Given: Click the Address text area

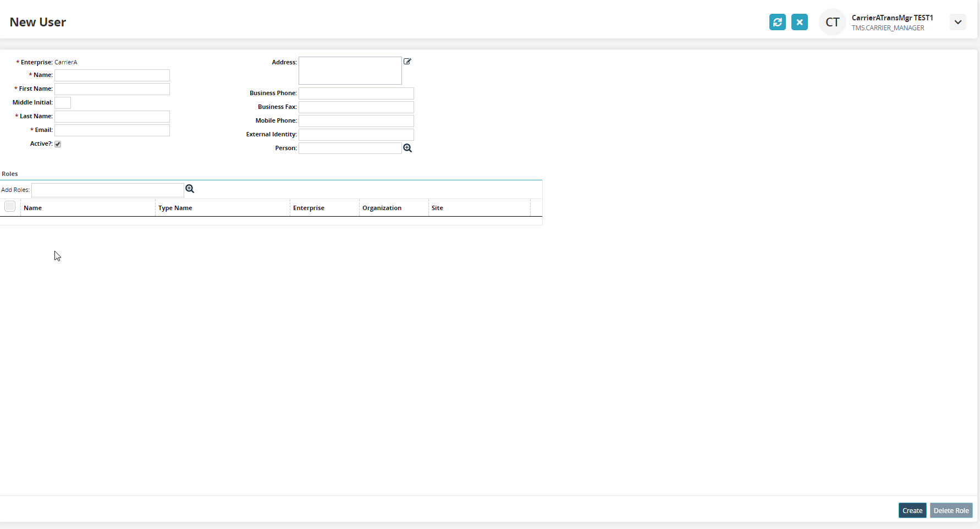Looking at the screenshot, I should 350,70.
